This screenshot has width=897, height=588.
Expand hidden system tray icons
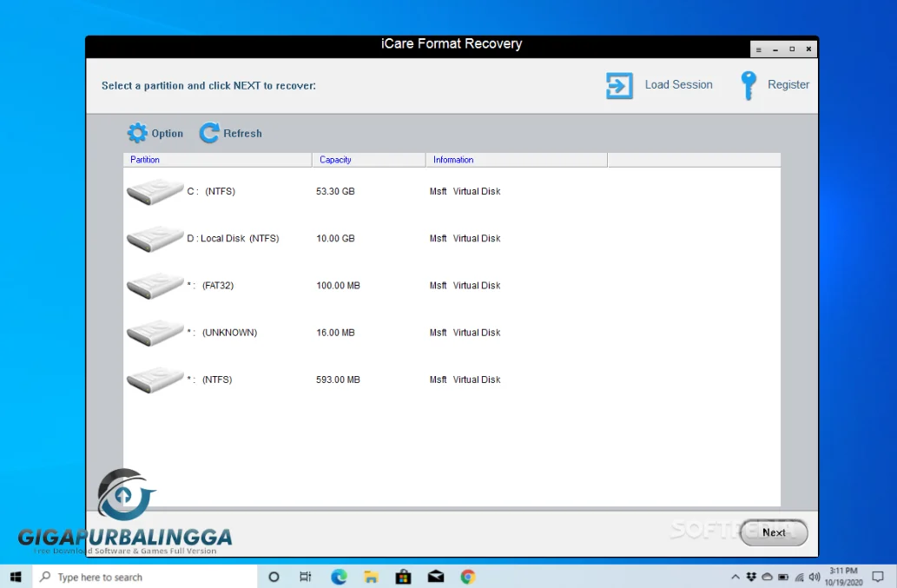(736, 576)
